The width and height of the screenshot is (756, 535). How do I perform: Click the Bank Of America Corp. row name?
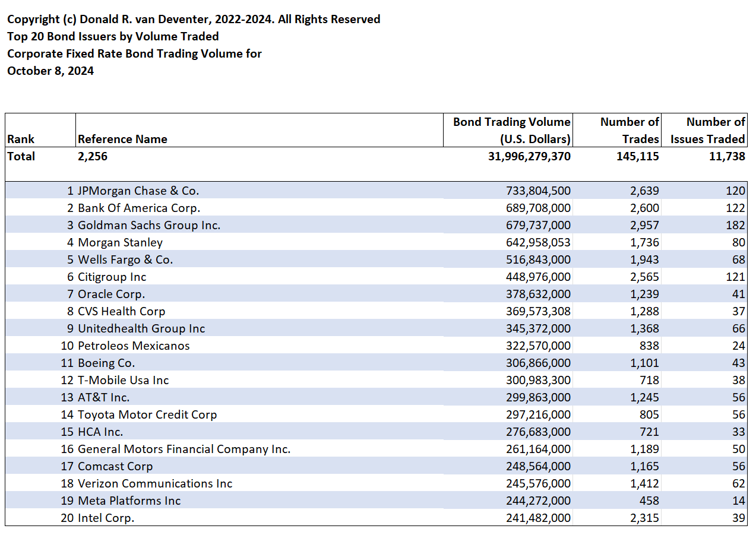click(x=139, y=208)
